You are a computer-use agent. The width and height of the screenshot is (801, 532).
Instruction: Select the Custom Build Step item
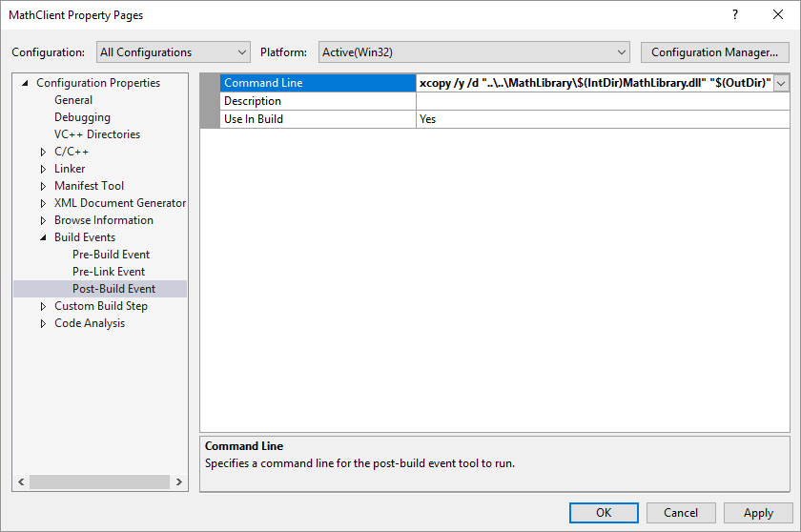click(101, 306)
